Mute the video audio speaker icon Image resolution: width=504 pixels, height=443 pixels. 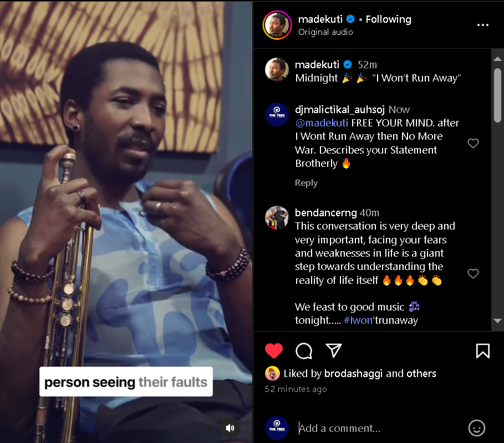coord(230,427)
